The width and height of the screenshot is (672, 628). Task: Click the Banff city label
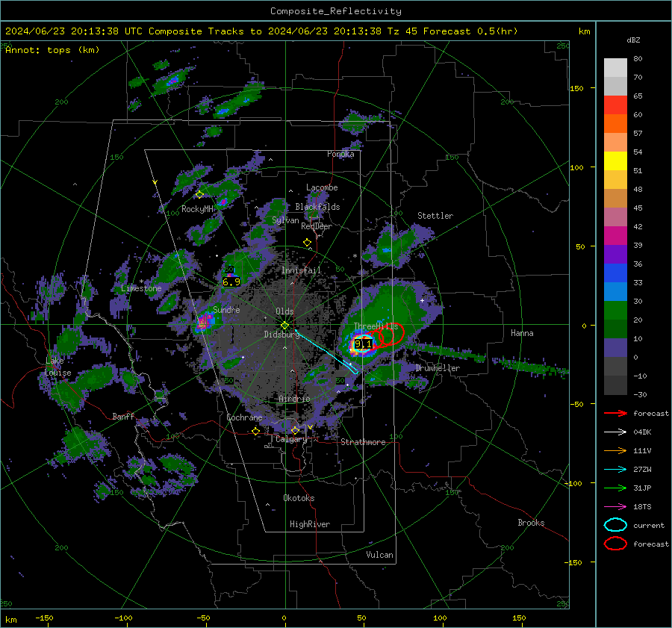[x=123, y=417]
